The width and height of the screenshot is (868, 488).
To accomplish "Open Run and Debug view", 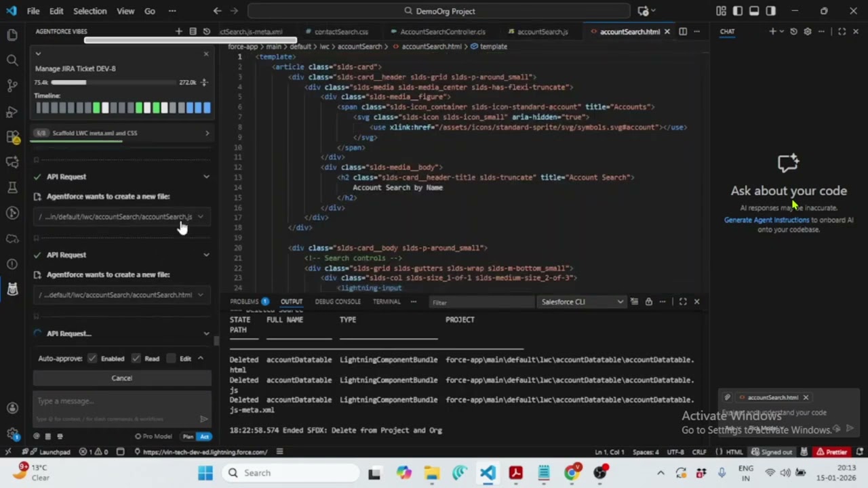I will click(x=12, y=111).
